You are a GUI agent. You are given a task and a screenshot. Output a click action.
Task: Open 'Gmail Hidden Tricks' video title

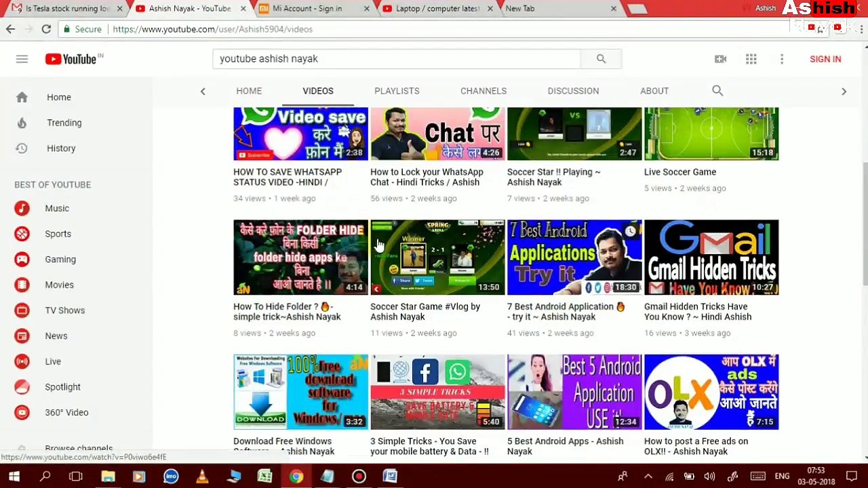(x=698, y=312)
